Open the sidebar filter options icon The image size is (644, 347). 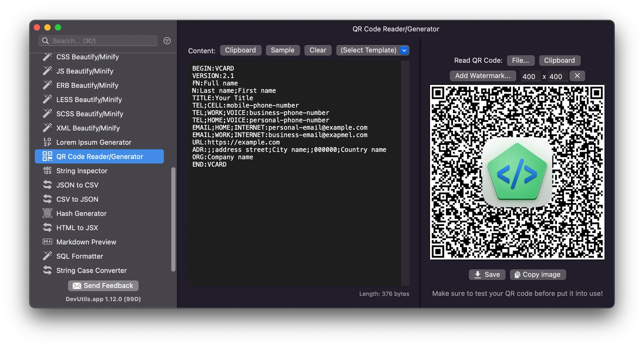(x=167, y=41)
